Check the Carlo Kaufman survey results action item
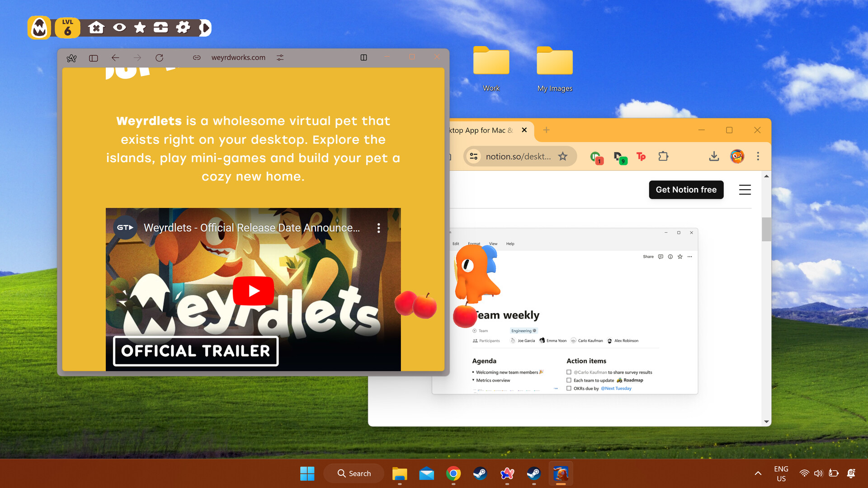868x488 pixels. 568,372
